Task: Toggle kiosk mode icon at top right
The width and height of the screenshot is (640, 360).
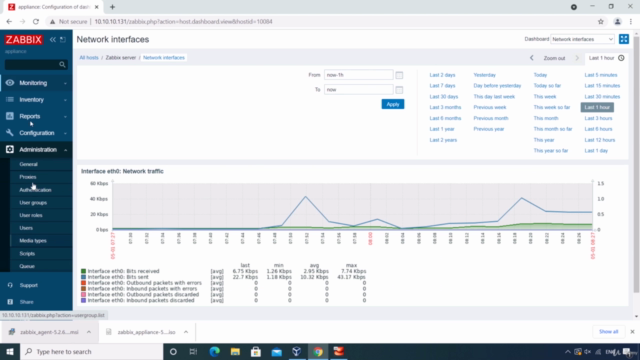Action: (x=624, y=39)
